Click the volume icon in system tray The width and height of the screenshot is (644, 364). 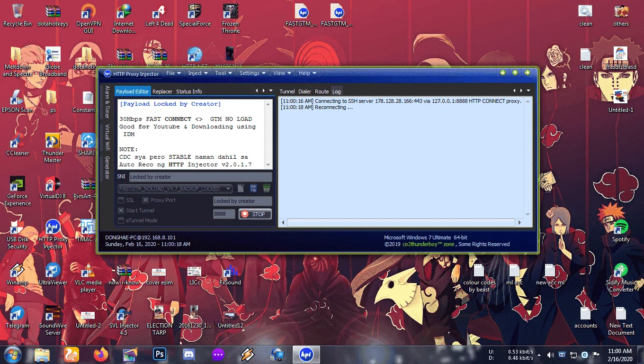point(550,355)
